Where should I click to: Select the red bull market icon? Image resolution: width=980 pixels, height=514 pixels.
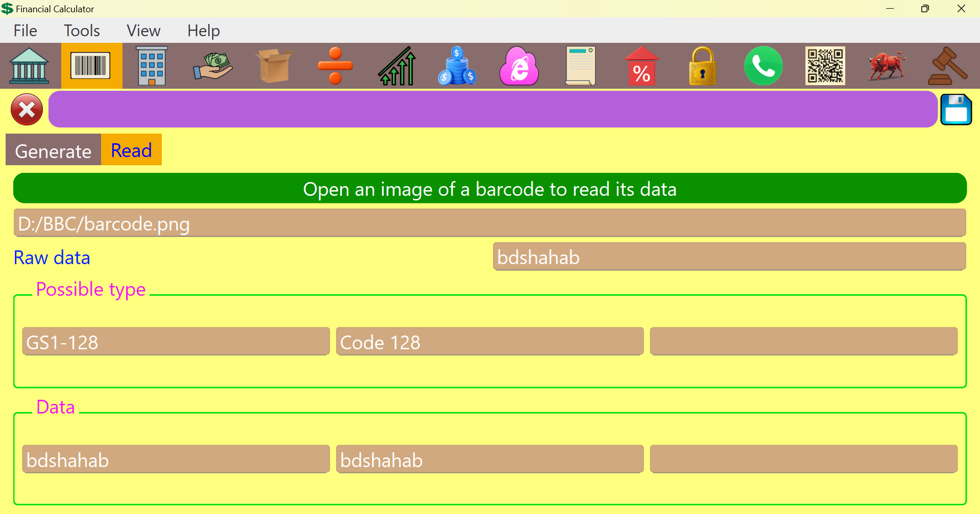point(887,66)
